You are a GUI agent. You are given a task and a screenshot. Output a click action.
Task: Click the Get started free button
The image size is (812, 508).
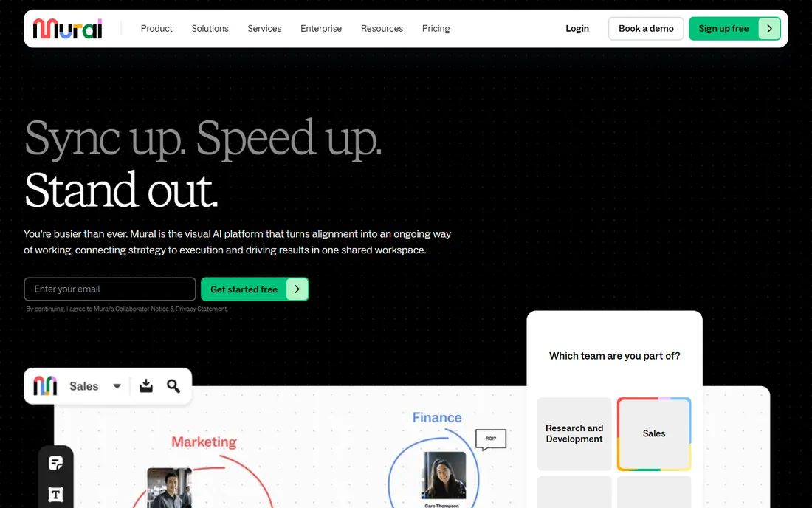254,289
